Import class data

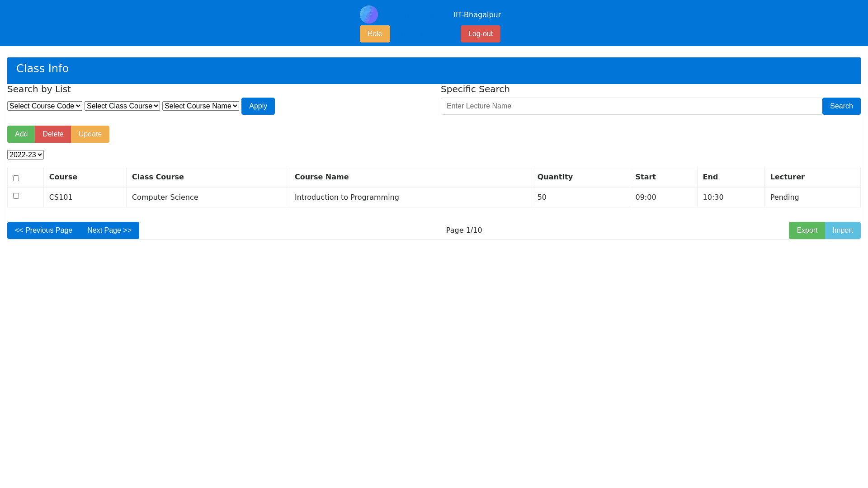(x=843, y=230)
